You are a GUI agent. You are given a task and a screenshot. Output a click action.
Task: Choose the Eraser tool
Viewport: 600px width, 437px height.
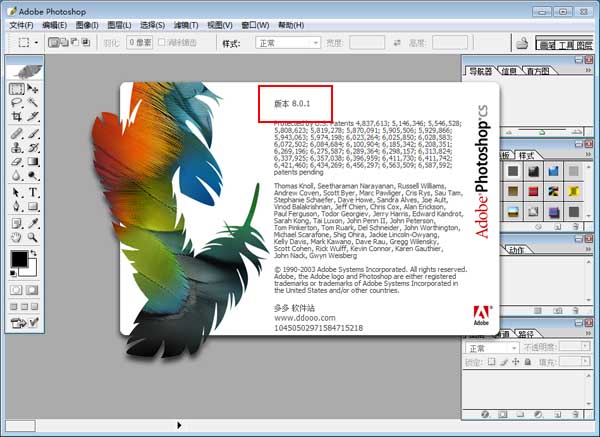[x=16, y=161]
